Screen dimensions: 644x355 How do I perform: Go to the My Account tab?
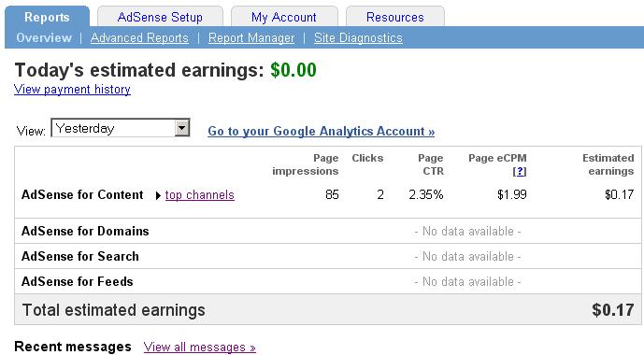pyautogui.click(x=284, y=17)
